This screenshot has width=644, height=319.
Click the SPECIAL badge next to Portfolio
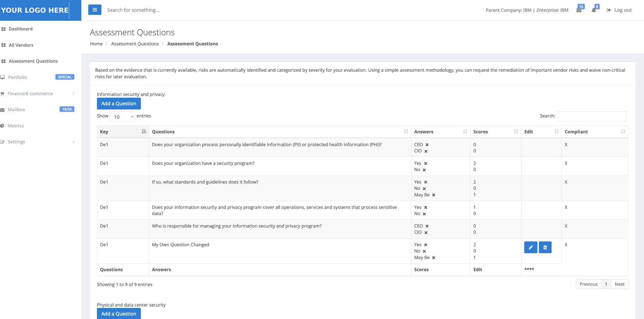click(65, 77)
